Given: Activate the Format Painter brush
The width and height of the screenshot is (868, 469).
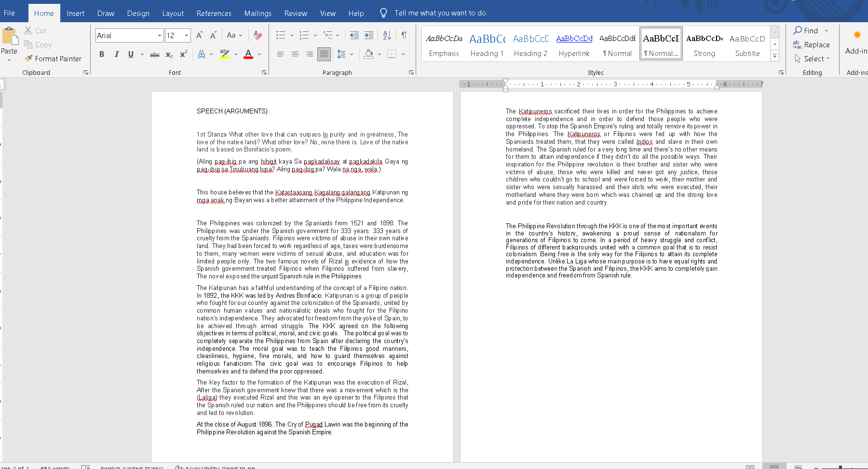Looking at the screenshot, I should pos(53,58).
